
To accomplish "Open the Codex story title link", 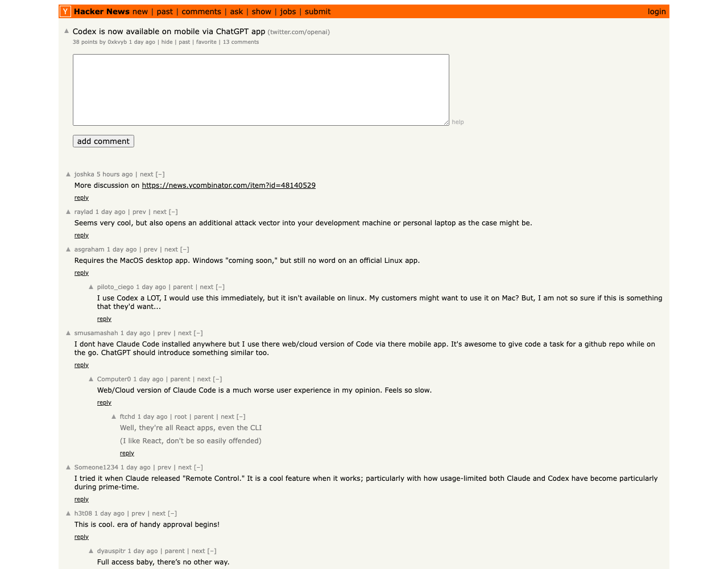I will [x=169, y=31].
